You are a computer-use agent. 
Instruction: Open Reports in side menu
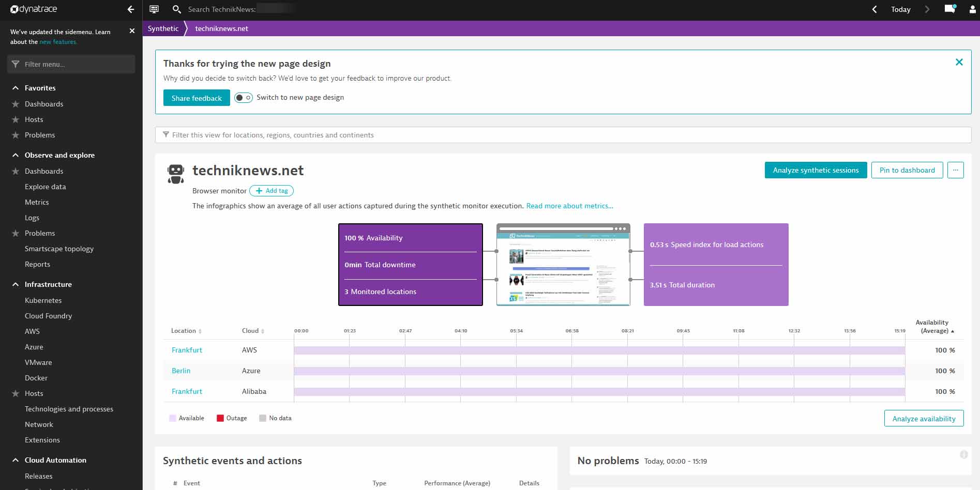point(37,264)
